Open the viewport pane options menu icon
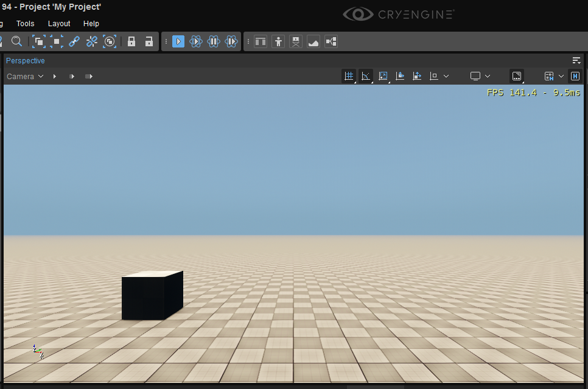This screenshot has width=588, height=389. (x=576, y=60)
